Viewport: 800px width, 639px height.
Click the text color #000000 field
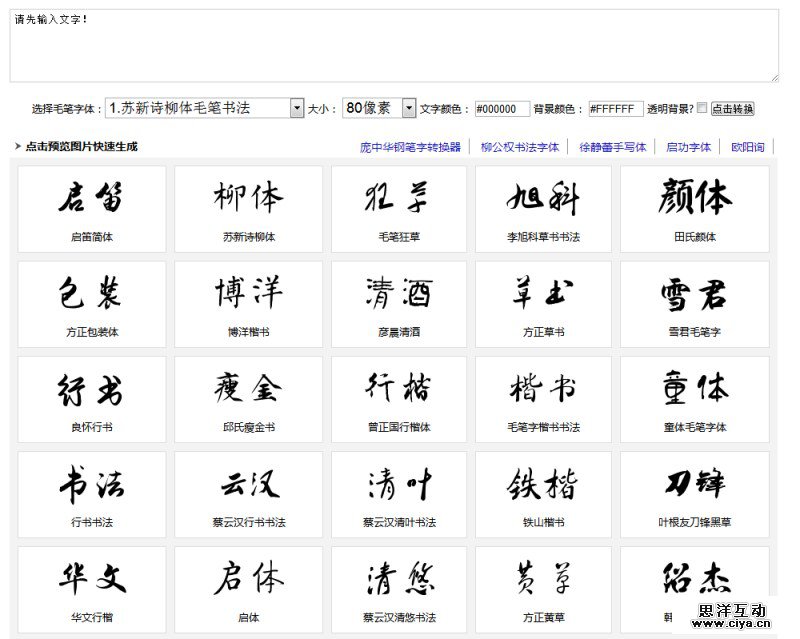502,109
